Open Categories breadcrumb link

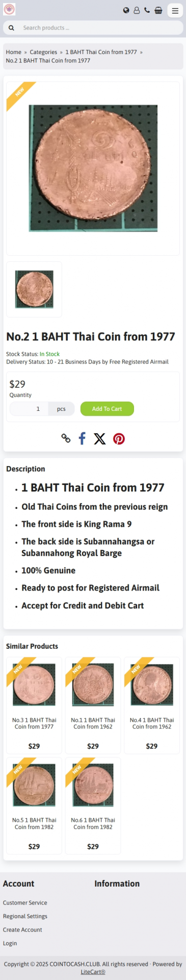coord(43,52)
